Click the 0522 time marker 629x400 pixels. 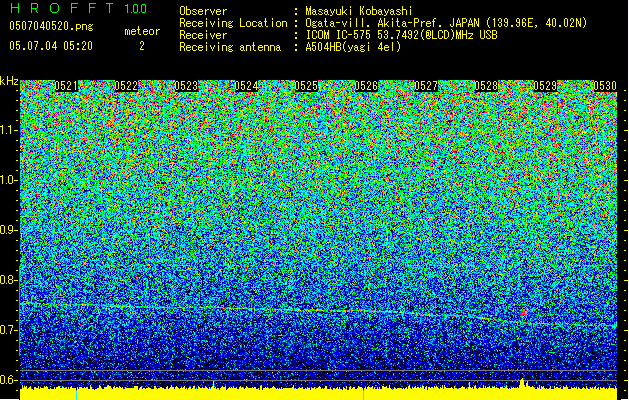point(126,86)
